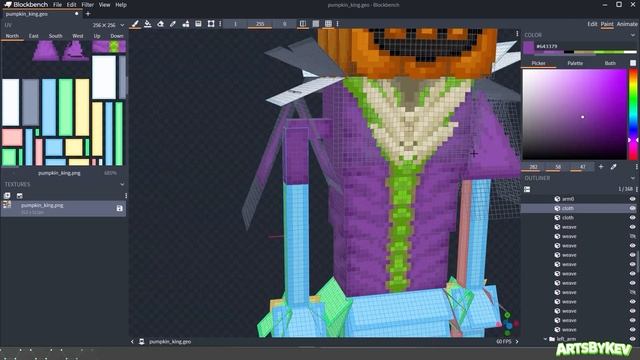Click the Create Texture icon
This screenshot has width=640, height=360.
[20, 196]
